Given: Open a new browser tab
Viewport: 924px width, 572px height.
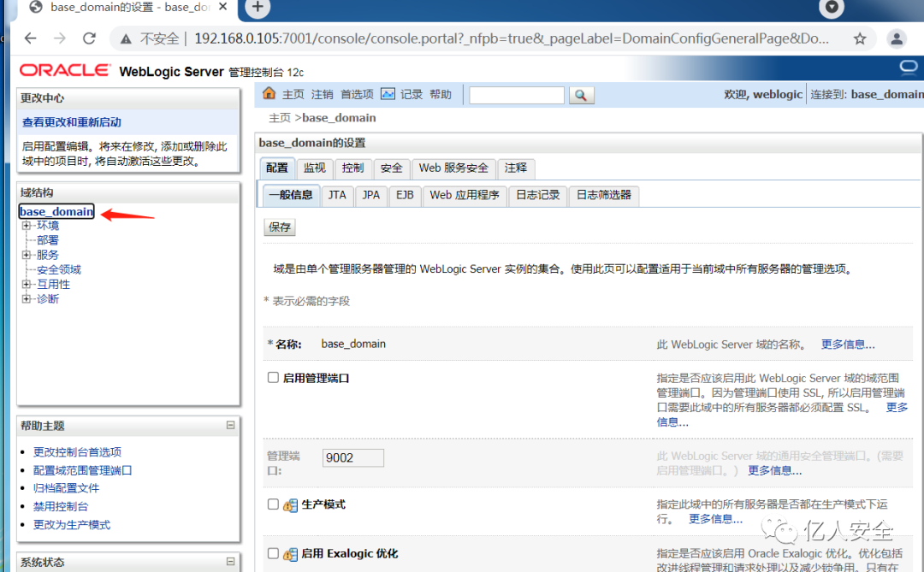Looking at the screenshot, I should pos(258,7).
